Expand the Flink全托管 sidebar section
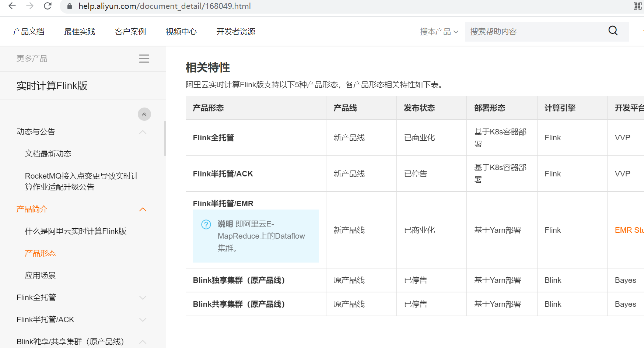The image size is (644, 348). pos(143,297)
